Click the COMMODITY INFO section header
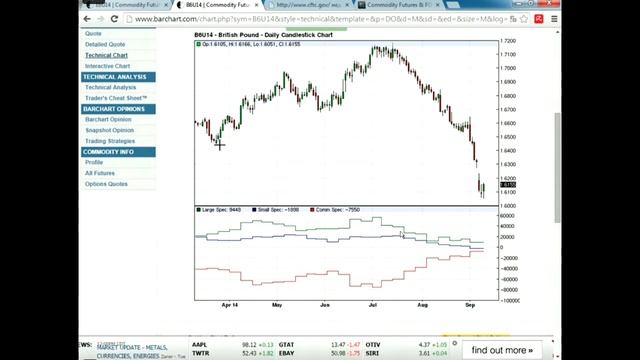The width and height of the screenshot is (640, 360). click(118, 152)
